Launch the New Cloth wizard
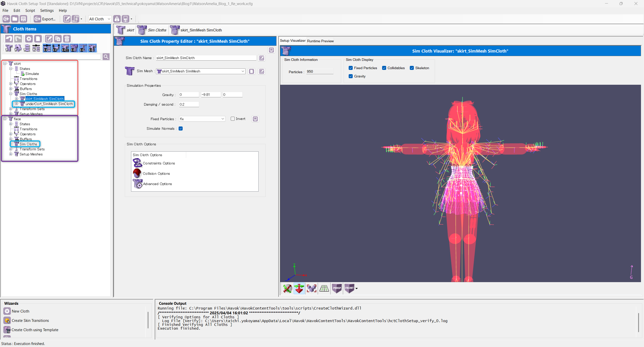This screenshot has height=347, width=644. [x=17, y=311]
